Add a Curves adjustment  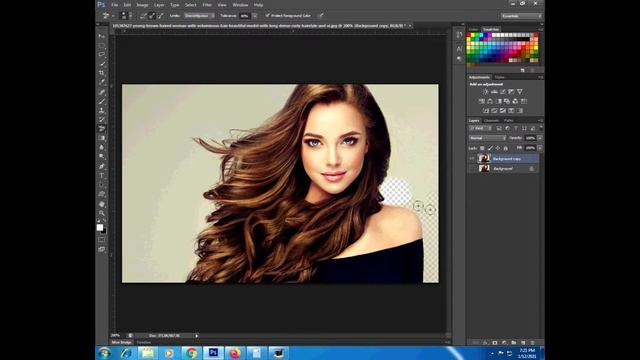[x=502, y=91]
